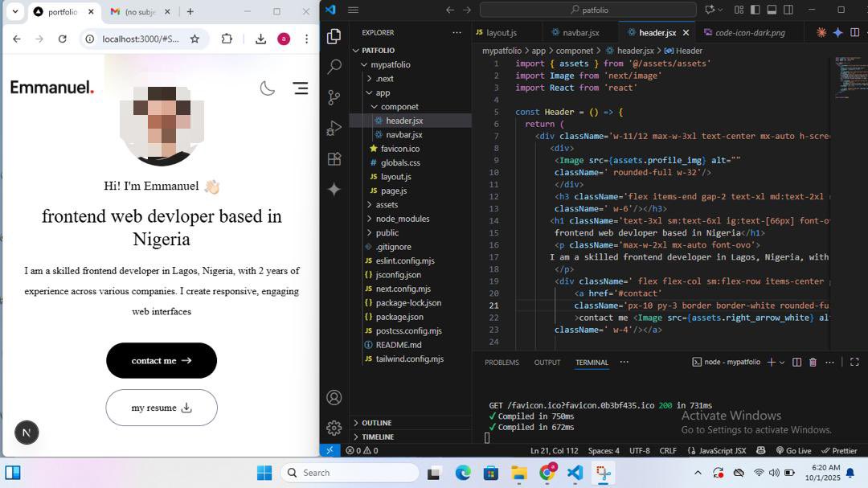Image resolution: width=868 pixels, height=488 pixels.
Task: Open the Windows Start button
Action: pyautogui.click(x=264, y=473)
